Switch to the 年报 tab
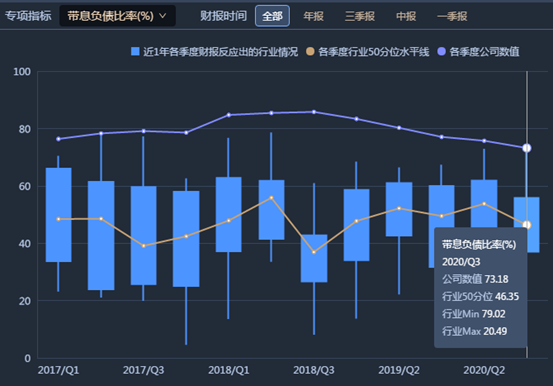Screen dimensions: 553x386 click(x=314, y=16)
